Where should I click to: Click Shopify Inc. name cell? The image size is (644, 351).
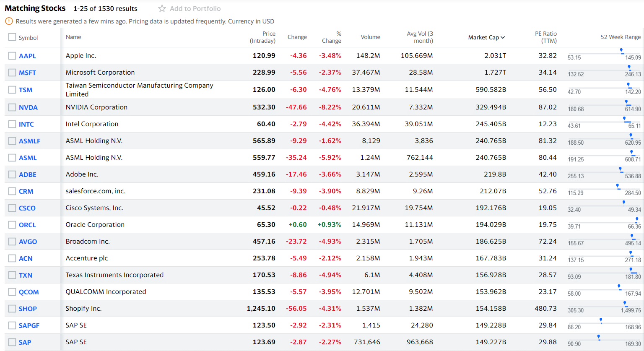coord(83,308)
